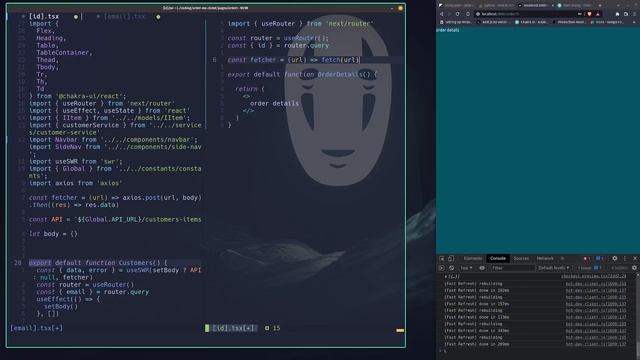
Task: Click the '[Fast Refresh] done in 200ms' log line
Action: 476,344
